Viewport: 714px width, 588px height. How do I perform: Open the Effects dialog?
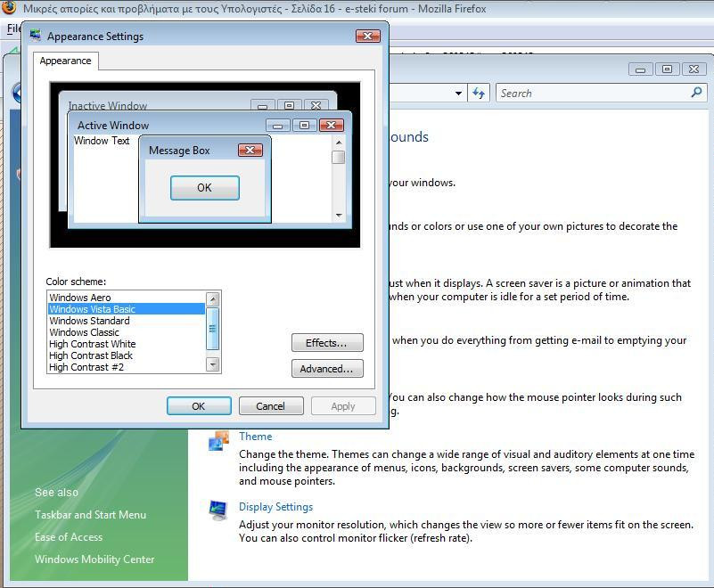[327, 343]
